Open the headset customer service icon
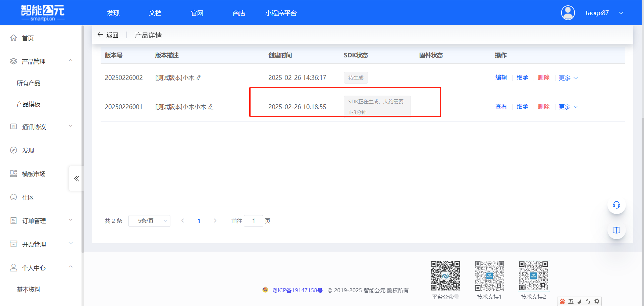The image size is (644, 306). (x=616, y=205)
